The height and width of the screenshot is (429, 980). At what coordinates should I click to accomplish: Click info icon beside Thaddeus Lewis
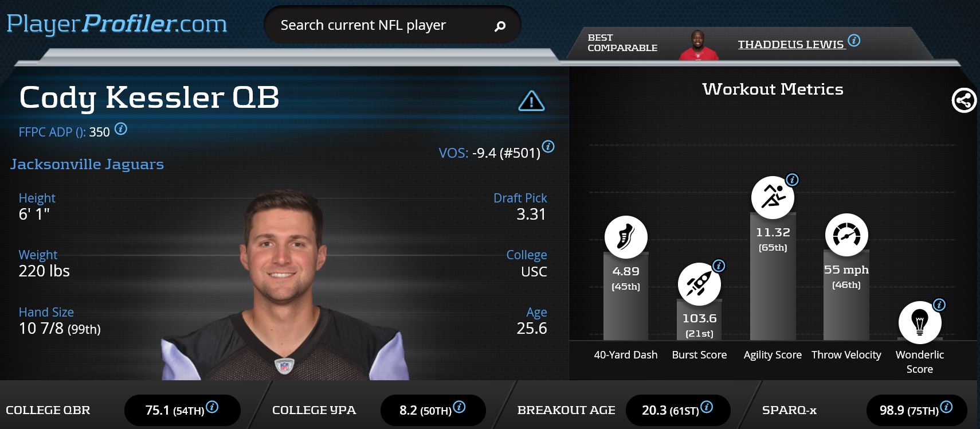[854, 40]
